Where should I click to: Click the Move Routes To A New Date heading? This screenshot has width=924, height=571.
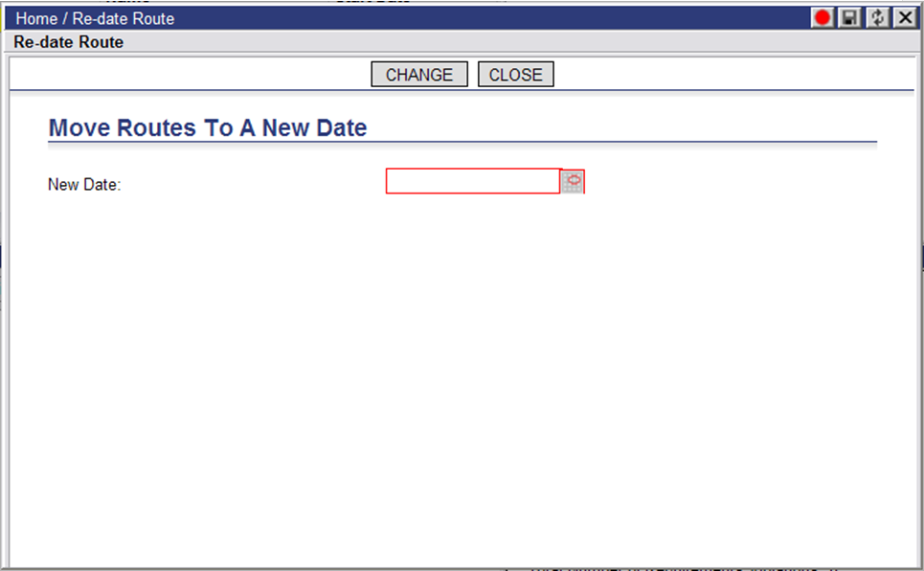point(208,127)
